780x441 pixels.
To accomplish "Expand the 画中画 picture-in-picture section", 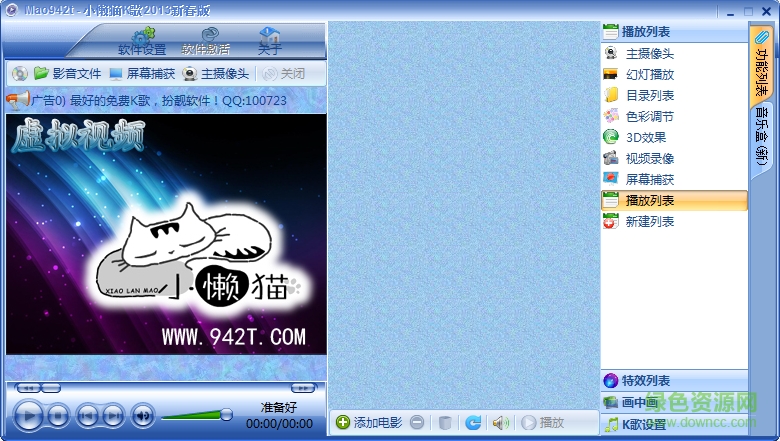I will tap(675, 402).
